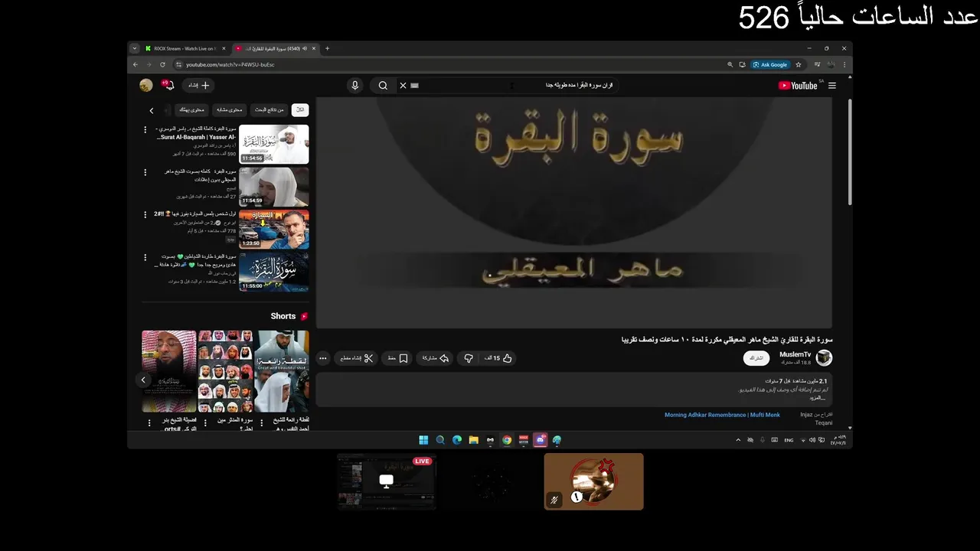
Task: Open the Morning Adhkar Remembrance Mufti Menk link
Action: click(x=722, y=415)
